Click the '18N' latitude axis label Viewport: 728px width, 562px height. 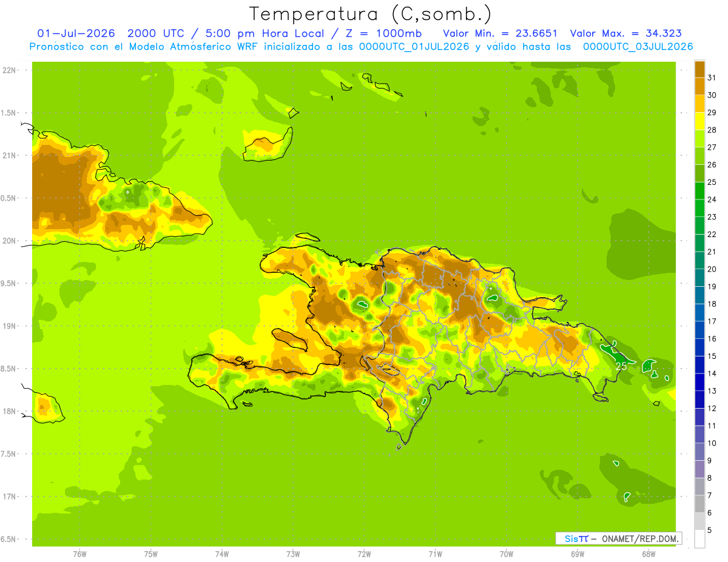pos(9,411)
